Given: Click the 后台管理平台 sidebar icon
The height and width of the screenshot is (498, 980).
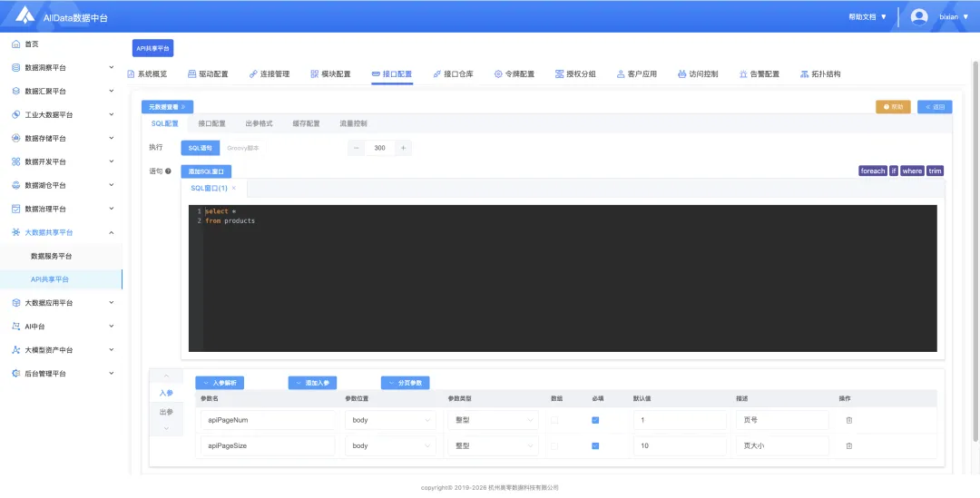Looking at the screenshot, I should [16, 374].
